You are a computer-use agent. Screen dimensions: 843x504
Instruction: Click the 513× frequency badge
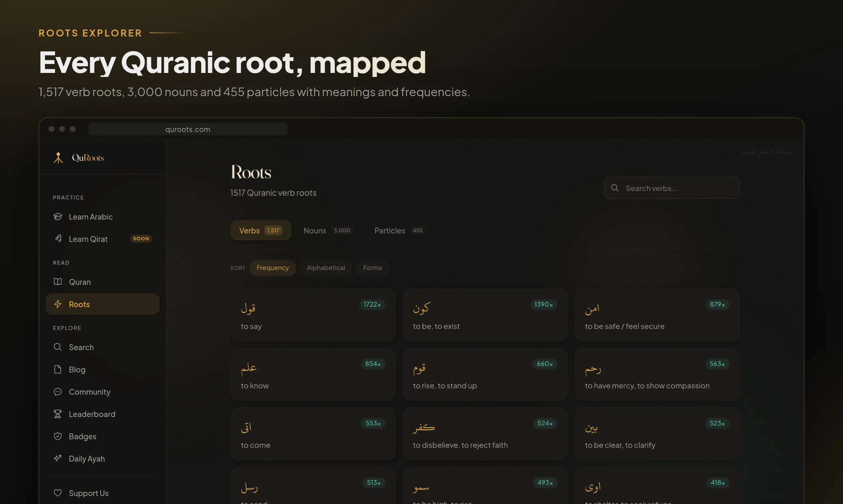point(374,482)
